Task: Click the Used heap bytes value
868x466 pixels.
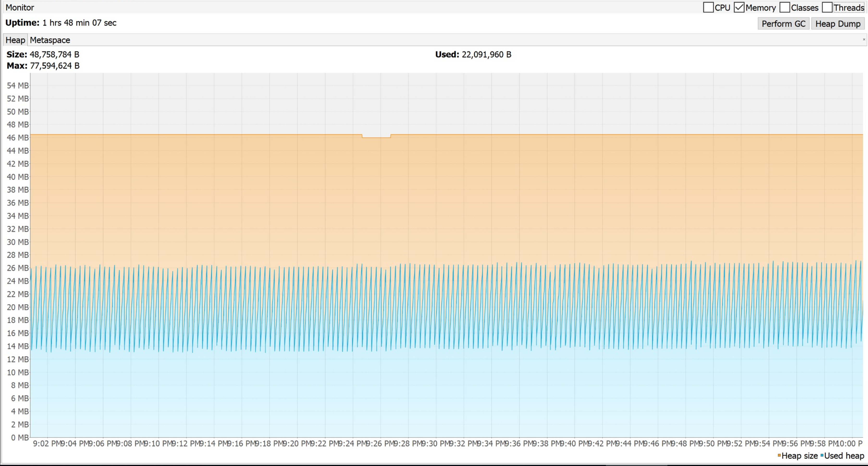Action: click(x=486, y=55)
